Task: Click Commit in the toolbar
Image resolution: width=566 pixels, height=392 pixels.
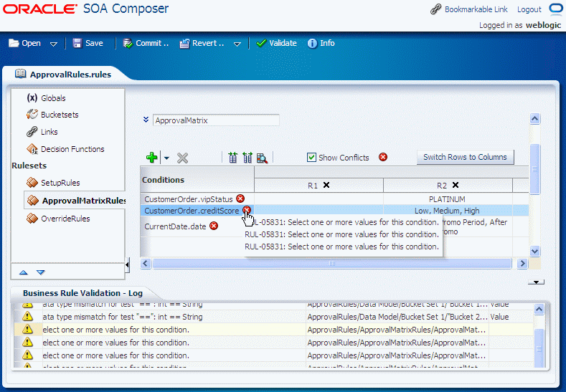Action: tap(146, 43)
